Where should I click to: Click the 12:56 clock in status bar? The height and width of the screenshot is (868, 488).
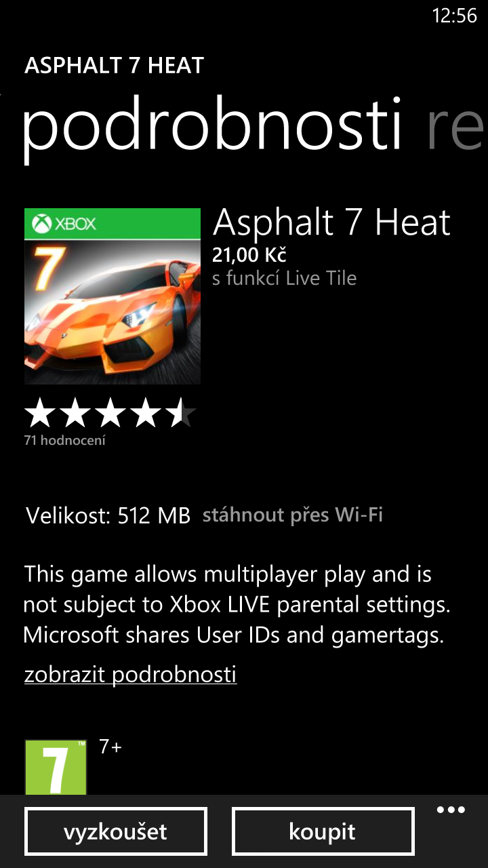455,16
